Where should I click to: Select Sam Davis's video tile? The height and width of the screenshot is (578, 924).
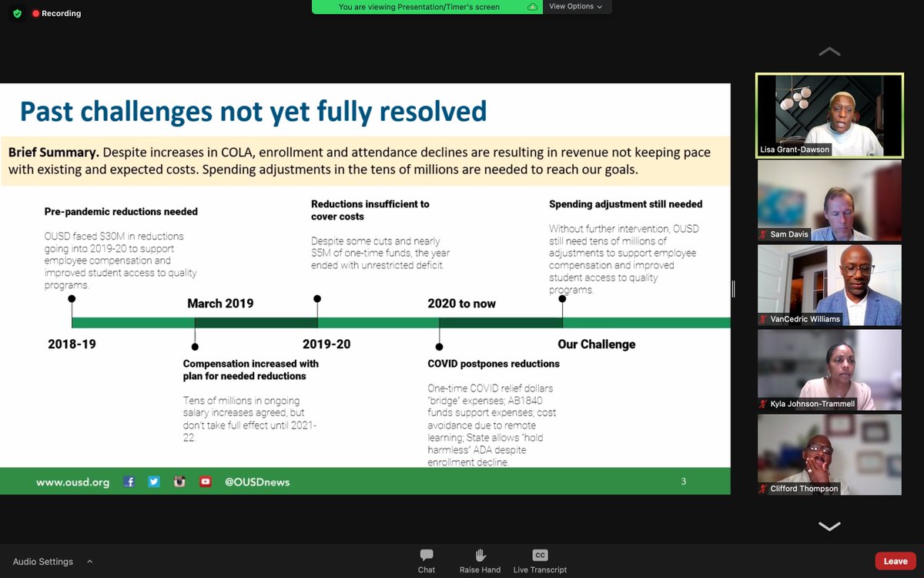(x=829, y=200)
